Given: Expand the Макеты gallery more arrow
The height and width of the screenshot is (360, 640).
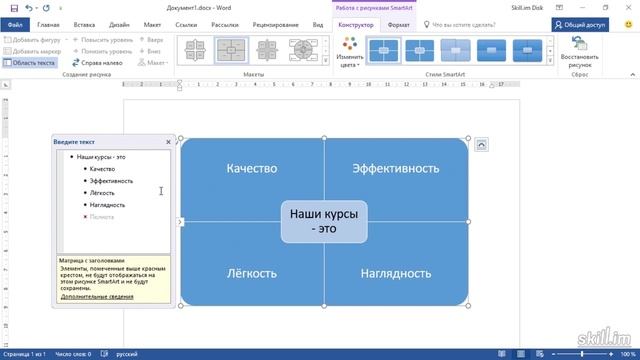Looking at the screenshot, I should click(325, 61).
